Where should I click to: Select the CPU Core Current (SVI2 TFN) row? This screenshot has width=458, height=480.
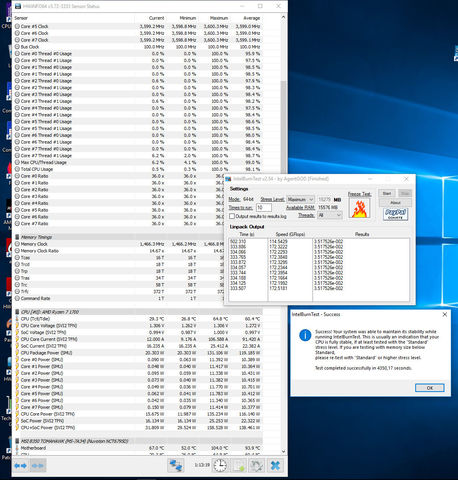137,339
